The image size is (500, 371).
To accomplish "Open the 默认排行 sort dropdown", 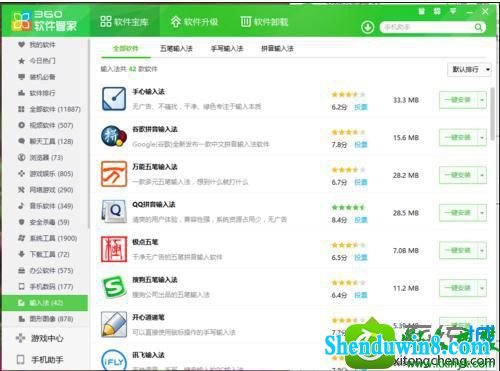I will point(469,69).
